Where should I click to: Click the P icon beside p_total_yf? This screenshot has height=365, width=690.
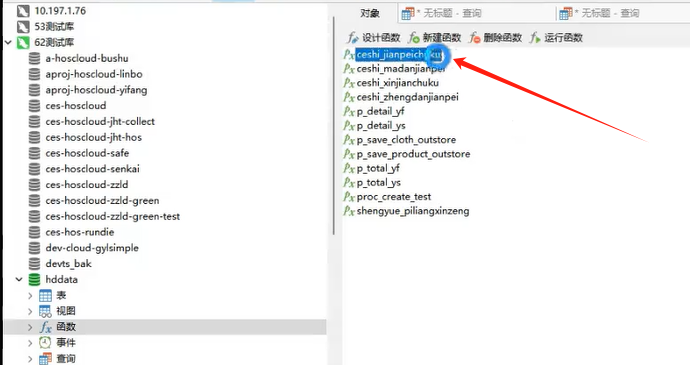[x=349, y=169]
